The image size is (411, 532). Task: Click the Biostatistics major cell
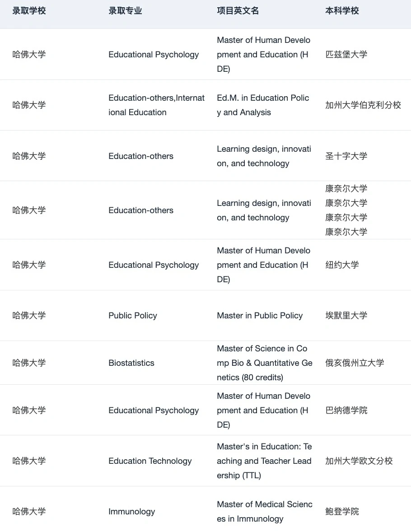point(131,363)
